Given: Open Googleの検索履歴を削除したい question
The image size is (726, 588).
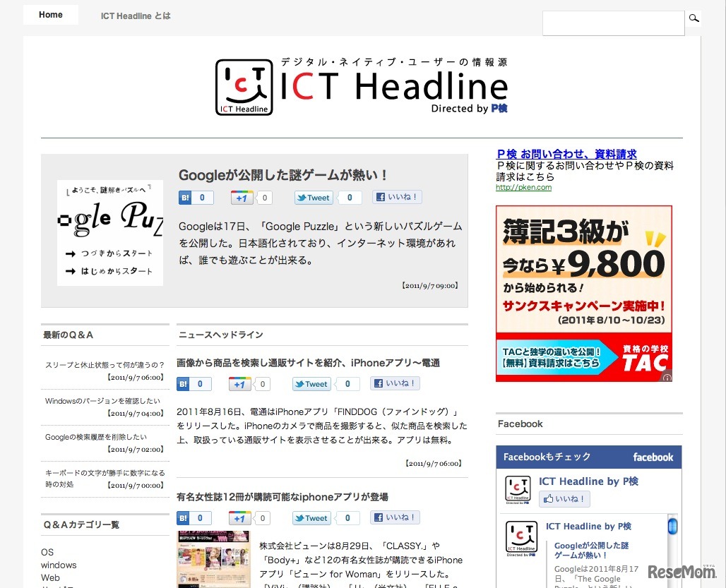Looking at the screenshot, I should [96, 437].
